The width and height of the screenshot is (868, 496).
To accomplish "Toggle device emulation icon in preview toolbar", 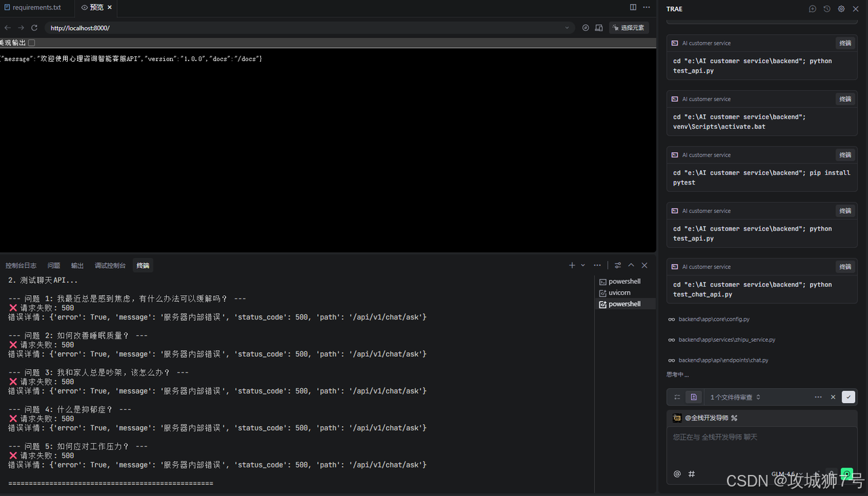I will tap(599, 28).
